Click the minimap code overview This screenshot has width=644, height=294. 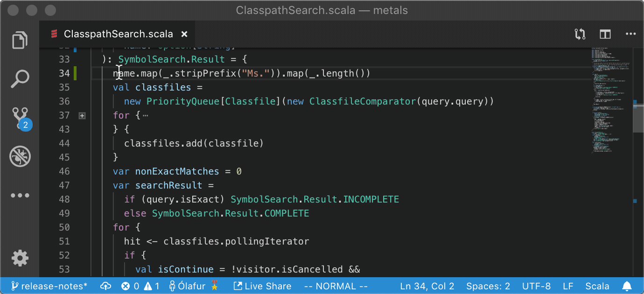click(611, 100)
